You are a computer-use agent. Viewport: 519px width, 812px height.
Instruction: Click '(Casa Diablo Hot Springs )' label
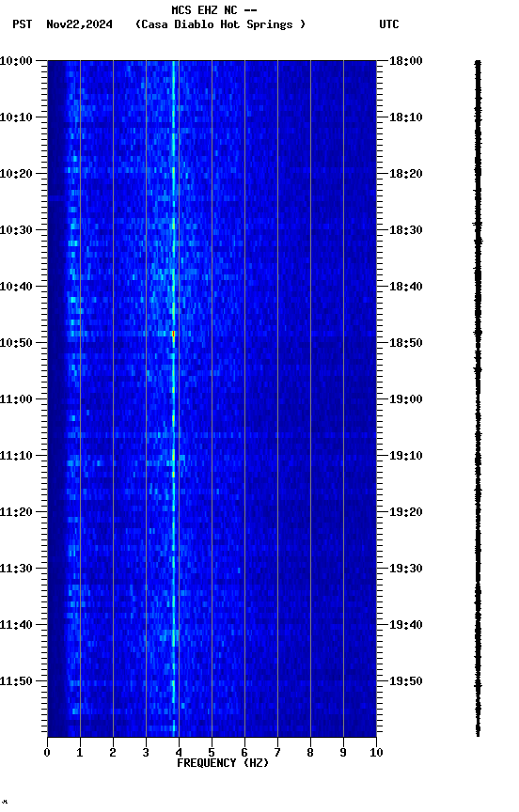[x=220, y=24]
